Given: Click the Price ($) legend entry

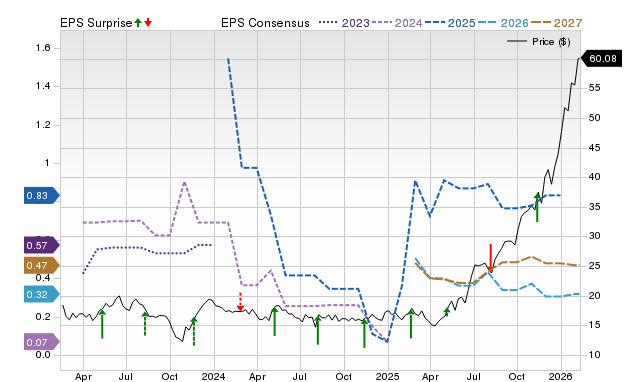Looking at the screenshot, I should [539, 42].
